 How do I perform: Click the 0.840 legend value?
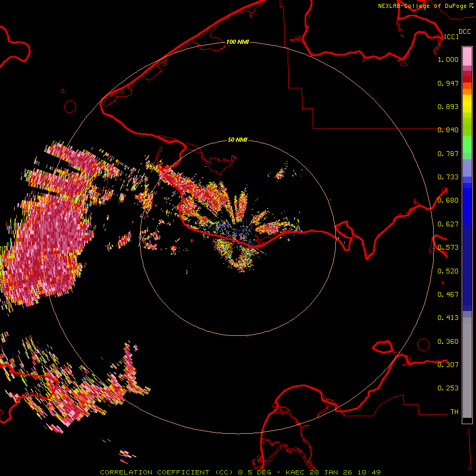pyautogui.click(x=448, y=130)
